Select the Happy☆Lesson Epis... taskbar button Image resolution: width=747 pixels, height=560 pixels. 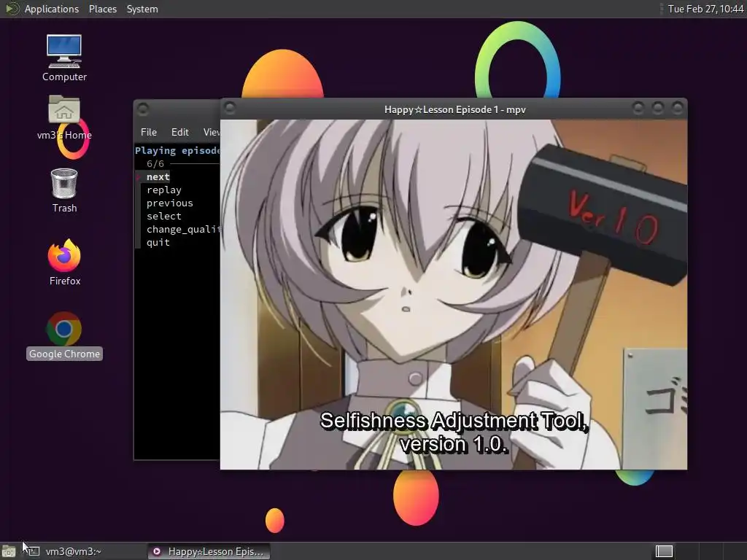coord(209,551)
